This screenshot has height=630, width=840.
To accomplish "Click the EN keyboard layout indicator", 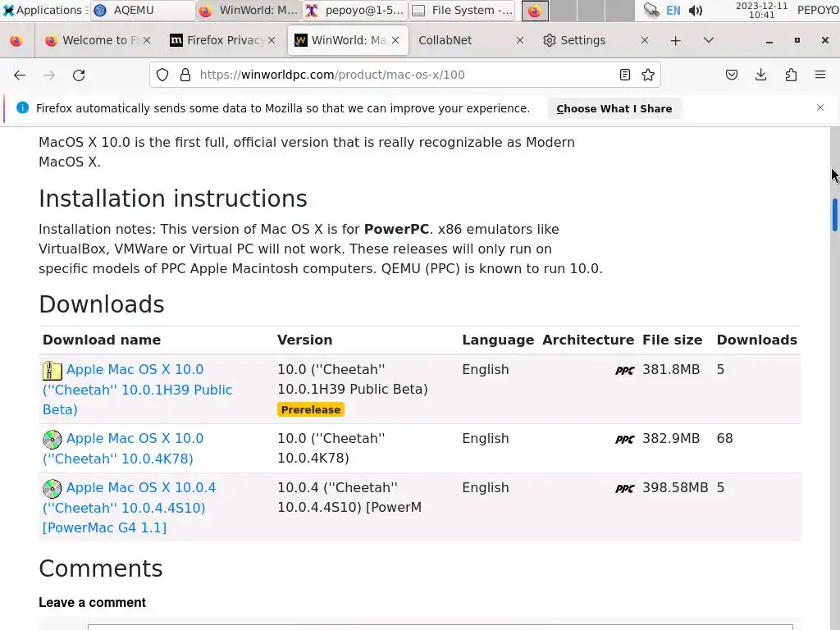I will [673, 10].
